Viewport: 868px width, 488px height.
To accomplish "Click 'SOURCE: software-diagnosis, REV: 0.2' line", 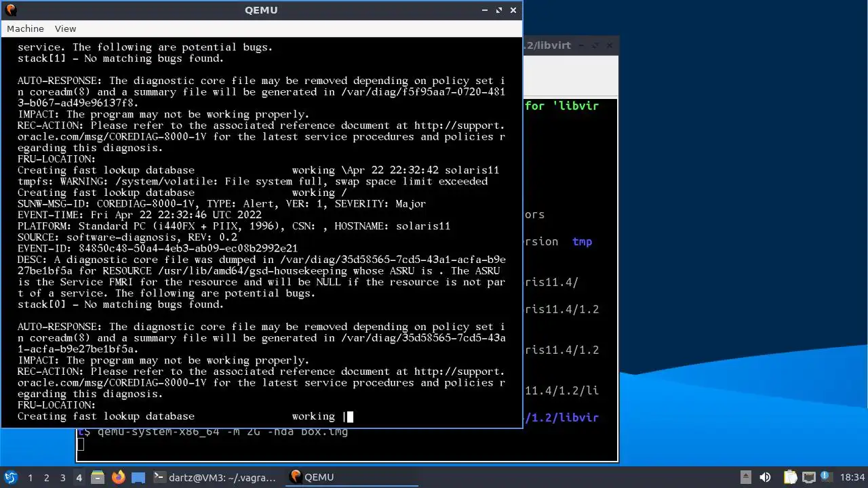I will (127, 237).
